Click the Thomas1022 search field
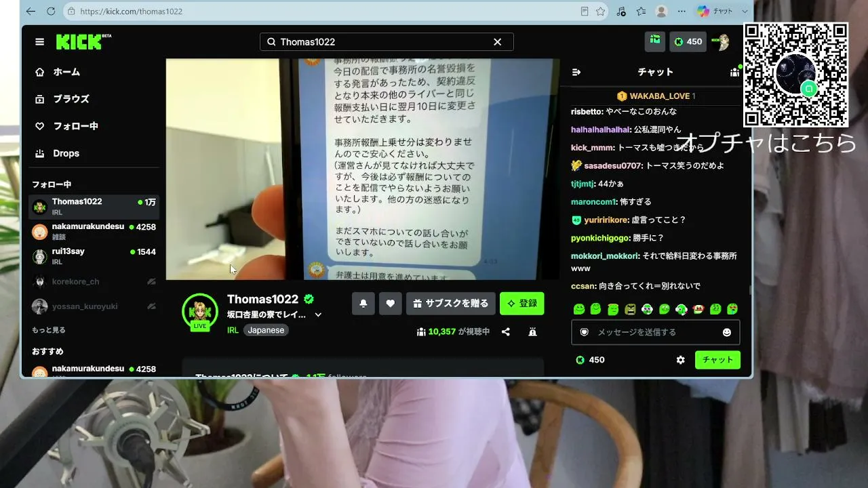 click(x=387, y=42)
